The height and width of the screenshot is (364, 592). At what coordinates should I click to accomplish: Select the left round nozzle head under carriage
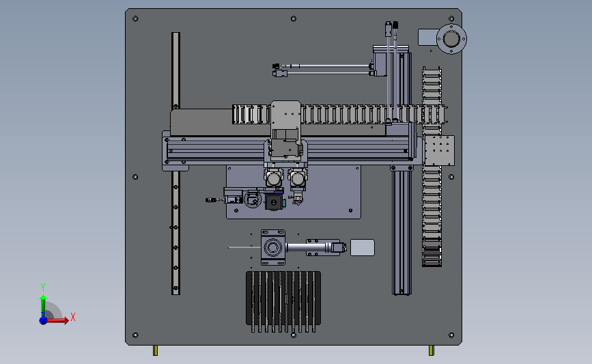[x=274, y=178]
